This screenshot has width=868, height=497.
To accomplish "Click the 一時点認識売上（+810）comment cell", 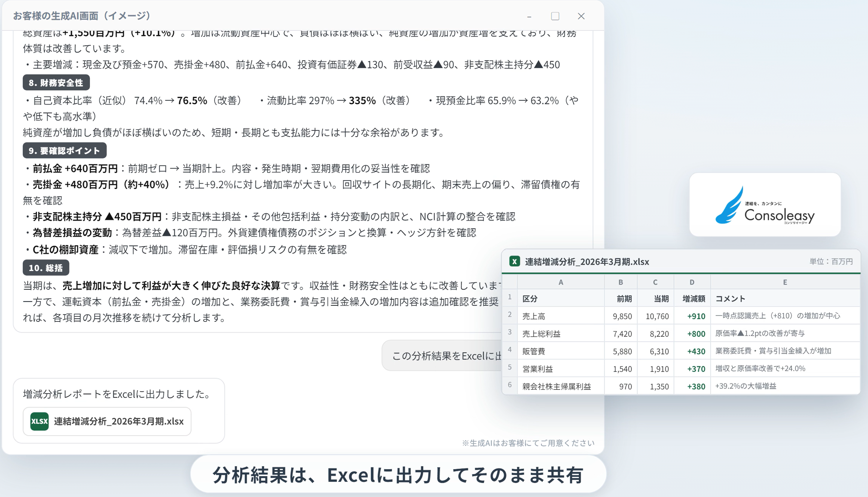I will pos(785,315).
